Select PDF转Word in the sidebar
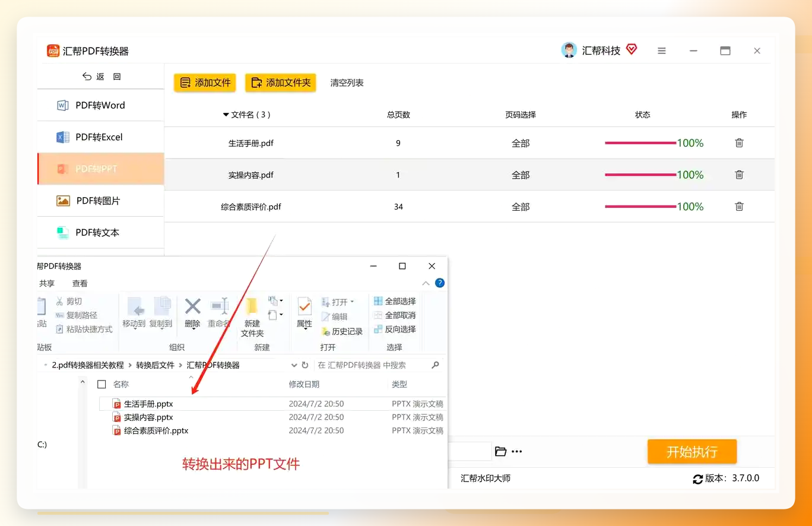 [x=100, y=105]
